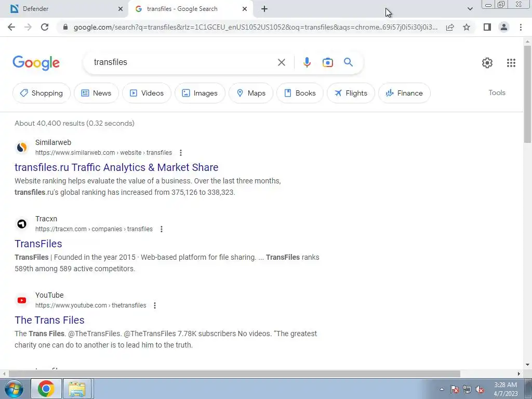Show hidden system tray icons
Screen dimensions: 532x399
point(442,389)
